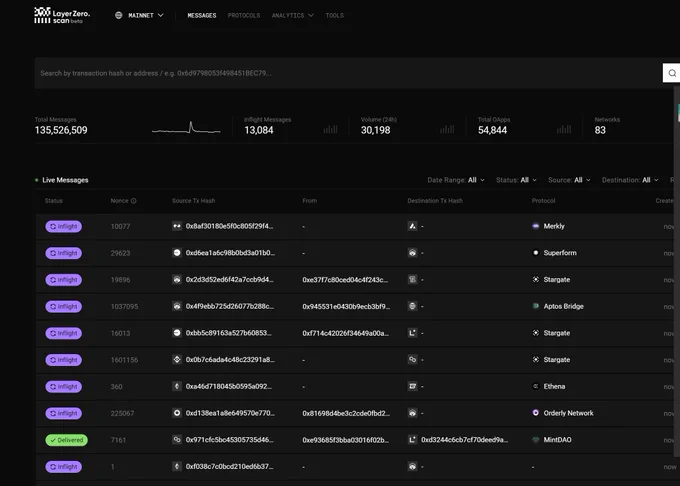Click the nonce value 225067
The width and height of the screenshot is (680, 486).
point(122,413)
